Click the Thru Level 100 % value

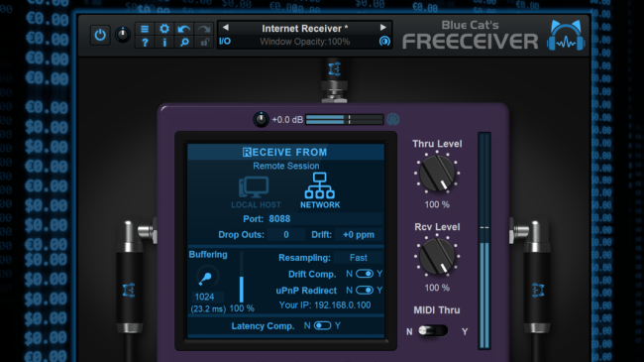click(x=437, y=204)
